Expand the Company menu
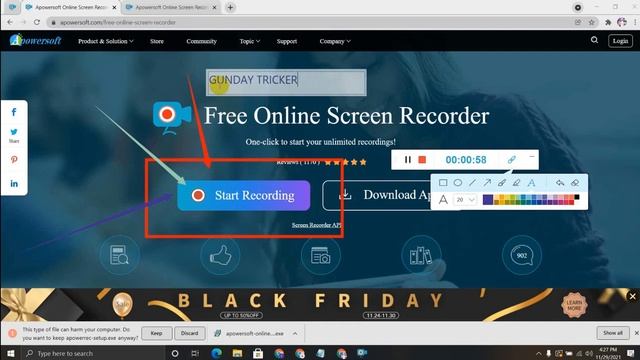This screenshot has width=640, height=360. [x=335, y=41]
